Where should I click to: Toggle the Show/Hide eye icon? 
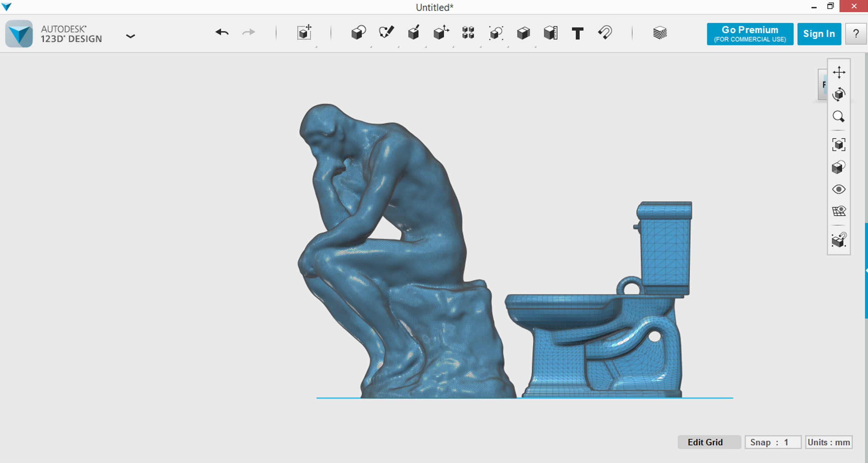(839, 189)
